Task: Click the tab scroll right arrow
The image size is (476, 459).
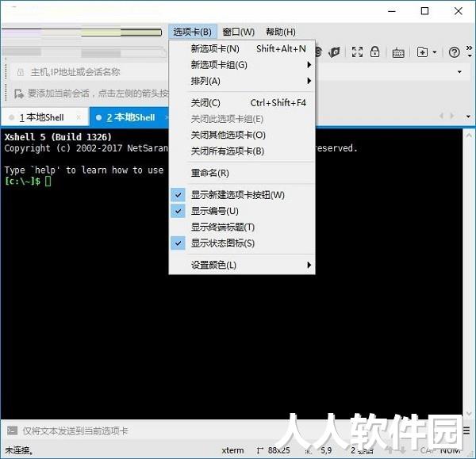Action: point(452,116)
